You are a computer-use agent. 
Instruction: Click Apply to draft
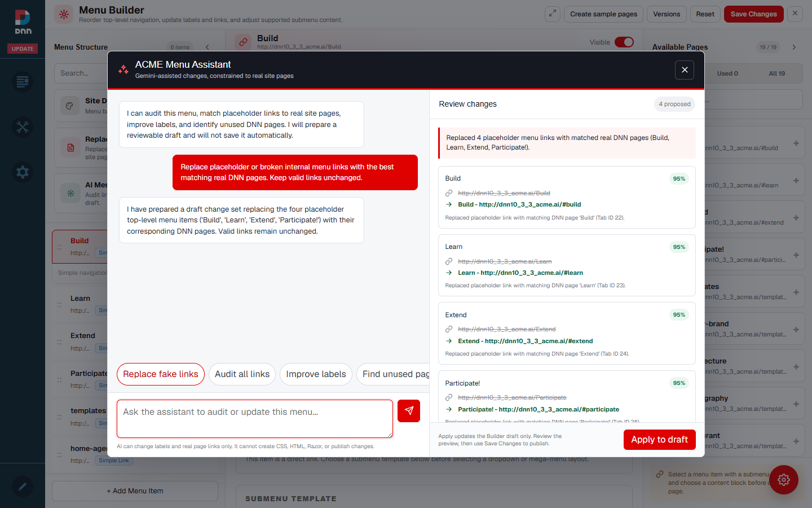point(660,440)
